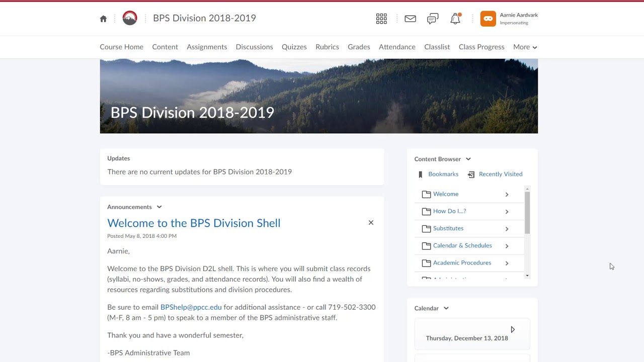This screenshot has height=362, width=644.
Task: Open Rubrics in navbar
Action: pyautogui.click(x=327, y=47)
